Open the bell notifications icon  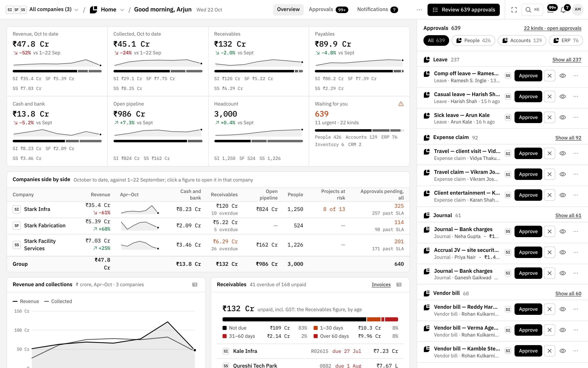coord(564,10)
